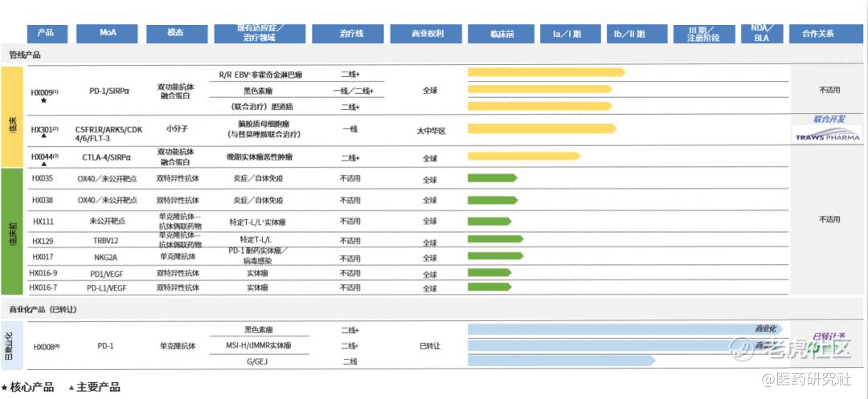Click the 核心产品 star legend
This screenshot has height=399, width=868.
click(27, 388)
